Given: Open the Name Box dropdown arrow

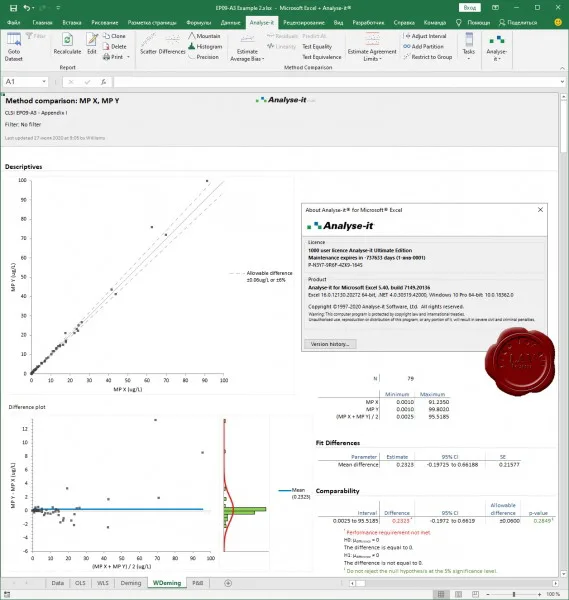Looking at the screenshot, I should pos(44,82).
